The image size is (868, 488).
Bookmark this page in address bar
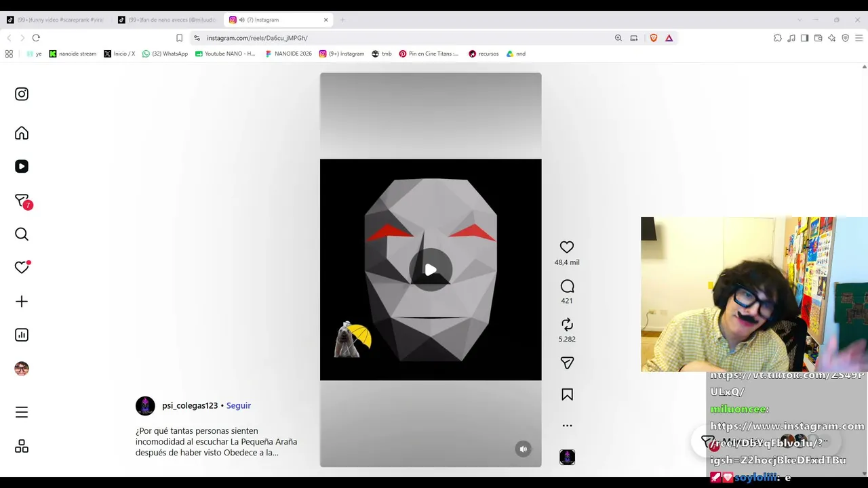pos(179,38)
